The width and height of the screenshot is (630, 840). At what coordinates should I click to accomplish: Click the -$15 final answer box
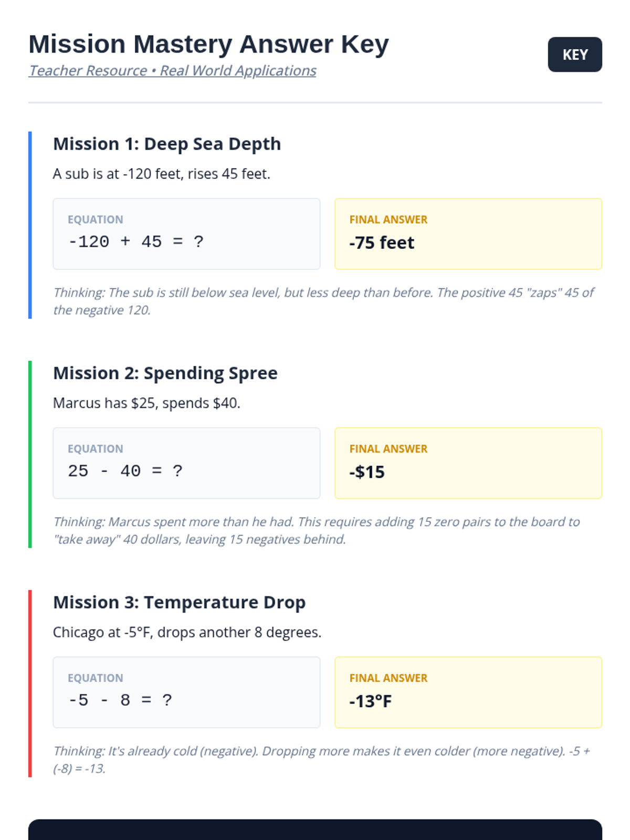(468, 463)
